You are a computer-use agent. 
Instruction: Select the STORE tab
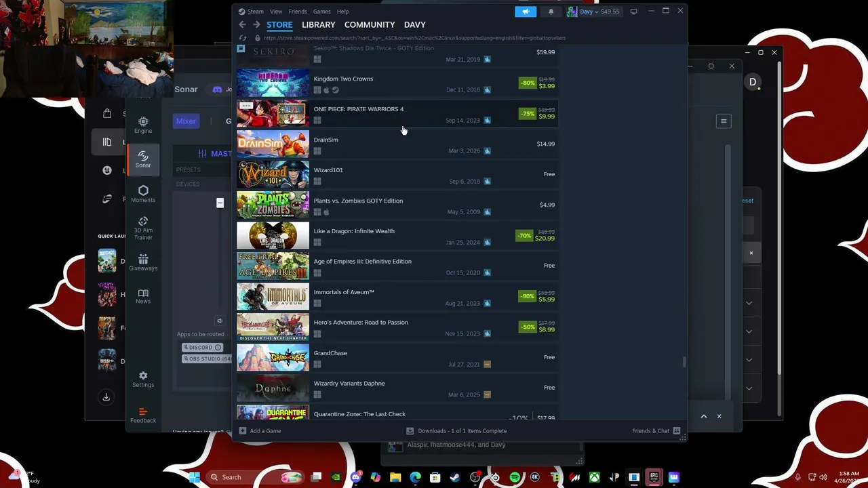coord(279,24)
